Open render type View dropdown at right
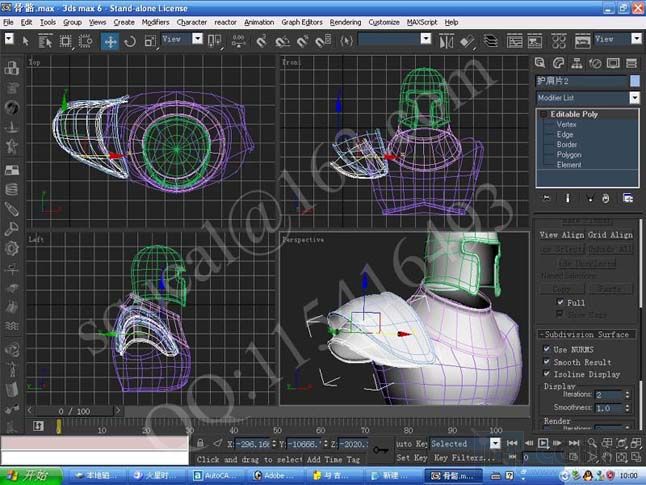646x485 pixels. pyautogui.click(x=637, y=39)
